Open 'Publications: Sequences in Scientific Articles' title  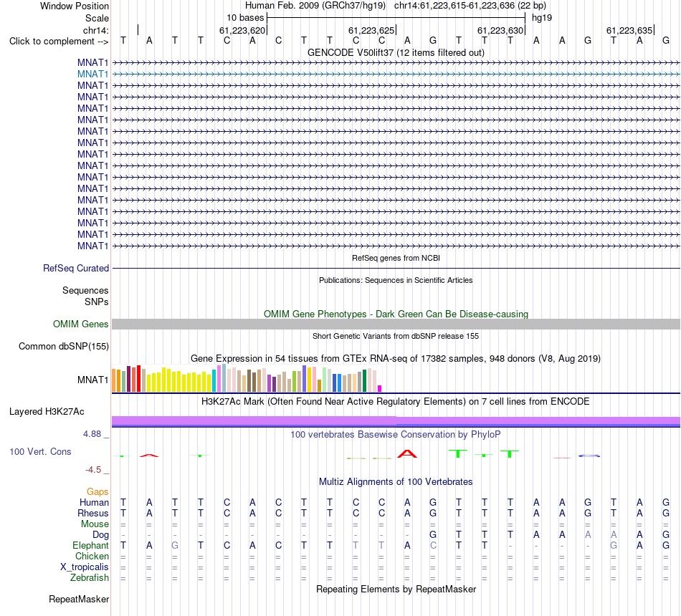pos(396,281)
